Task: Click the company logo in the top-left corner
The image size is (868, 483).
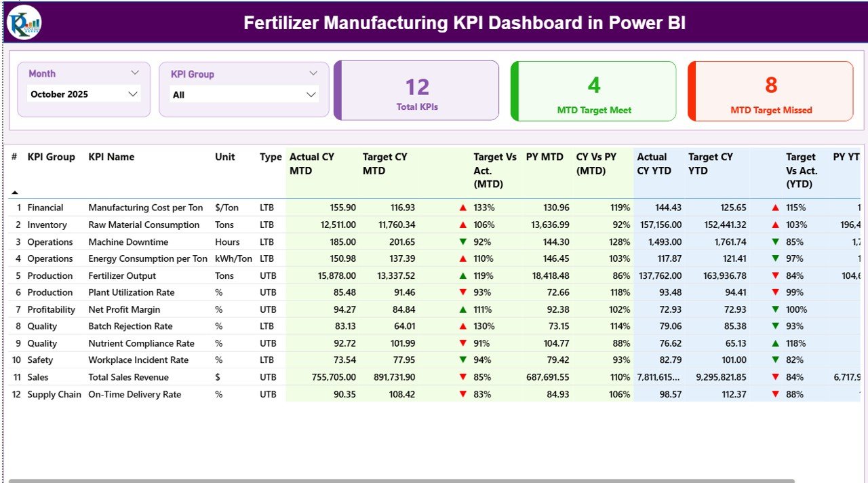Action: click(x=23, y=22)
